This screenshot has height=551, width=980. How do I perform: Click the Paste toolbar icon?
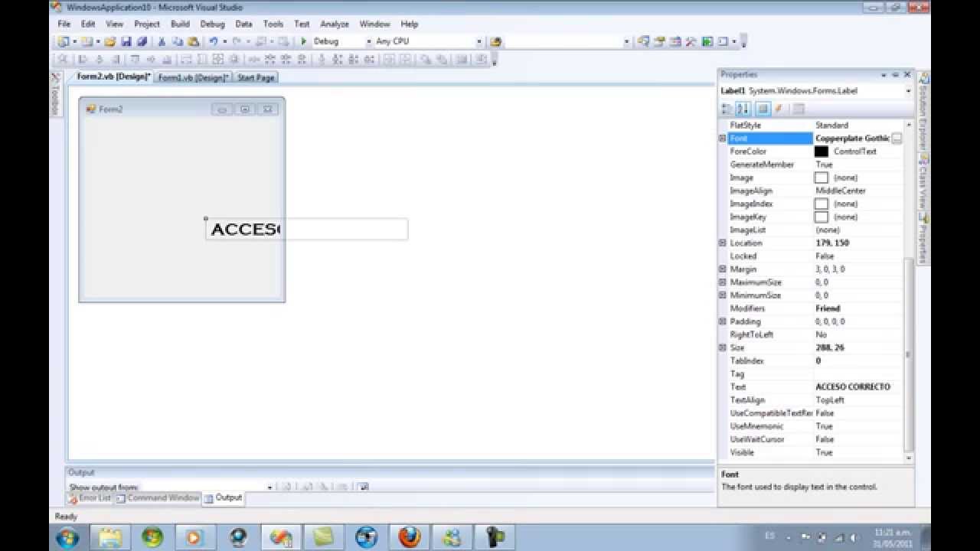194,41
